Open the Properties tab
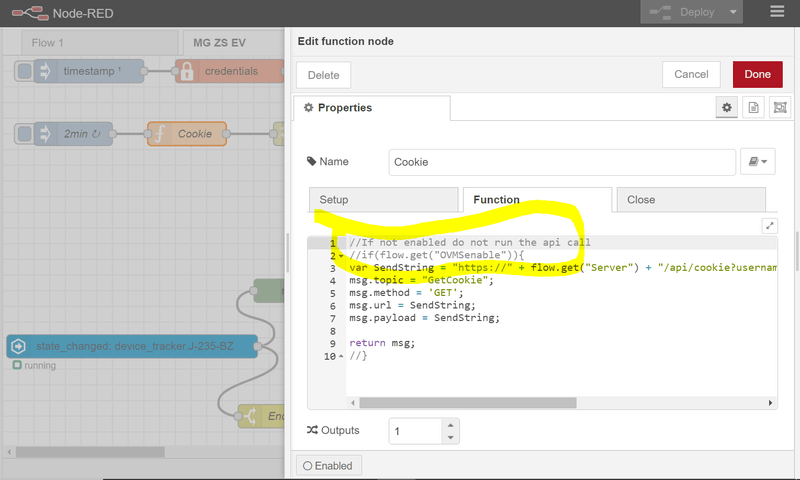The height and width of the screenshot is (480, 800). coord(371,108)
